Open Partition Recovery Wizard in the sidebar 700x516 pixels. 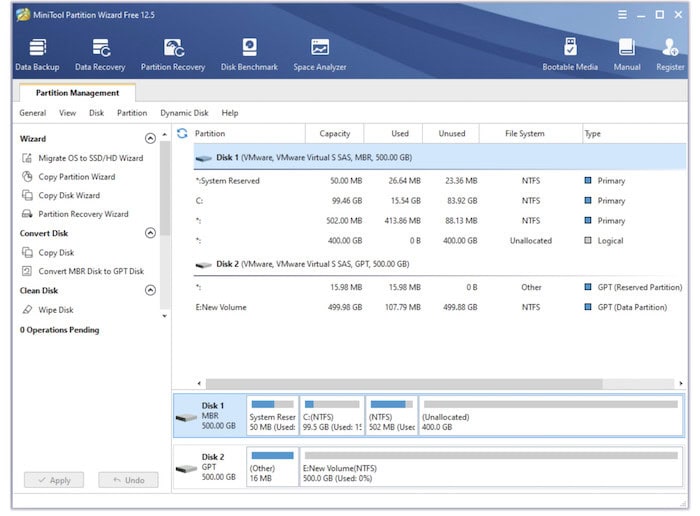pos(75,214)
